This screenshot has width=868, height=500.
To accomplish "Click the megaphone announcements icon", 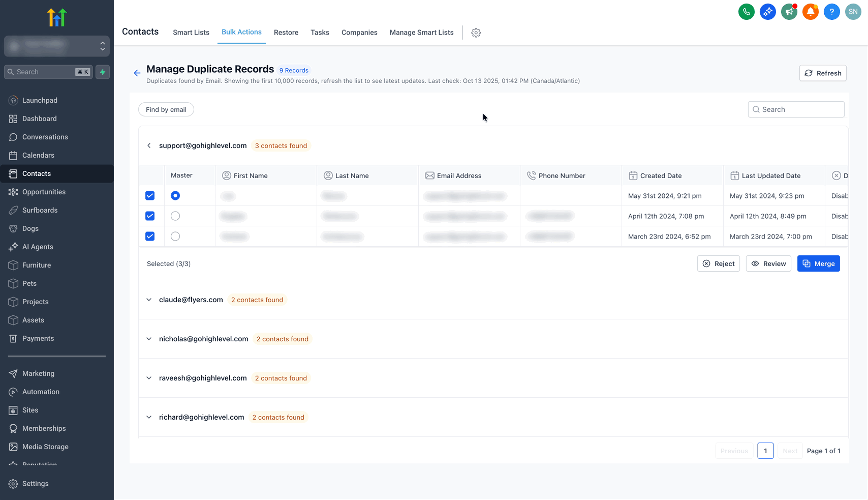I will click(x=789, y=12).
